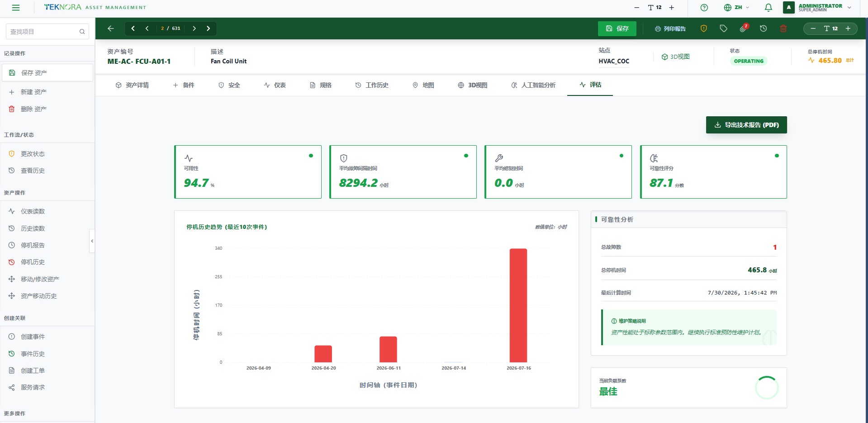Open 移动/修改资产 in sidebar
The width and height of the screenshot is (868, 423).
47,279
